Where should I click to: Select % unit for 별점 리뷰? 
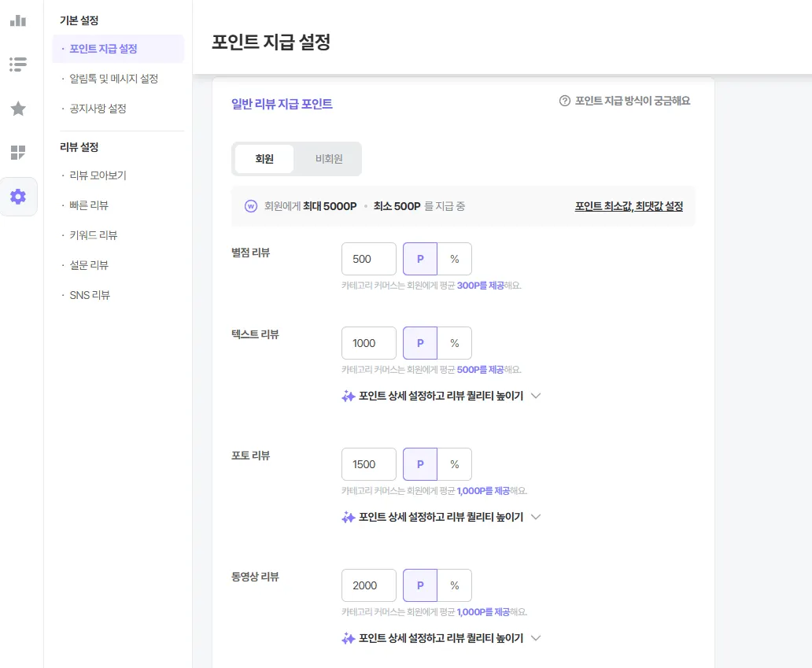pyautogui.click(x=454, y=259)
